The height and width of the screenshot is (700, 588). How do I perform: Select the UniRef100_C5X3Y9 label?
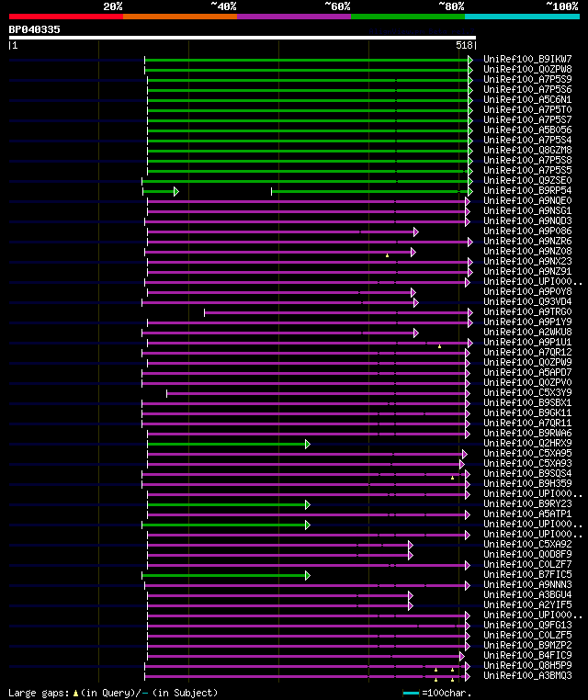[x=527, y=393]
